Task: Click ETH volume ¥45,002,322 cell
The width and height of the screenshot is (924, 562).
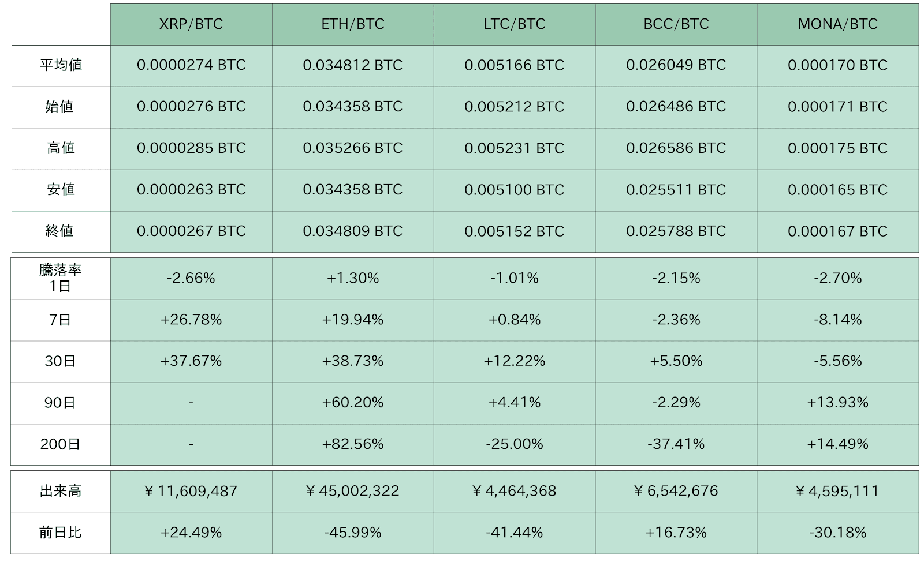Action: tap(353, 491)
